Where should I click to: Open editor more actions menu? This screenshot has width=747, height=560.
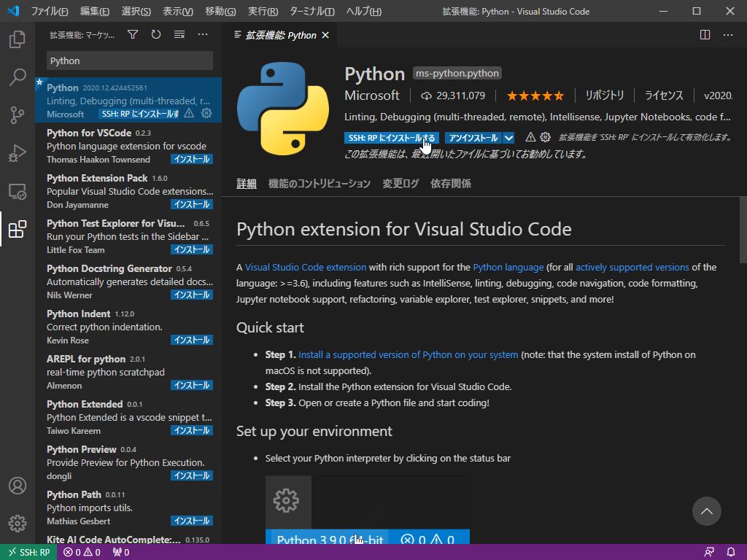pyautogui.click(x=728, y=35)
